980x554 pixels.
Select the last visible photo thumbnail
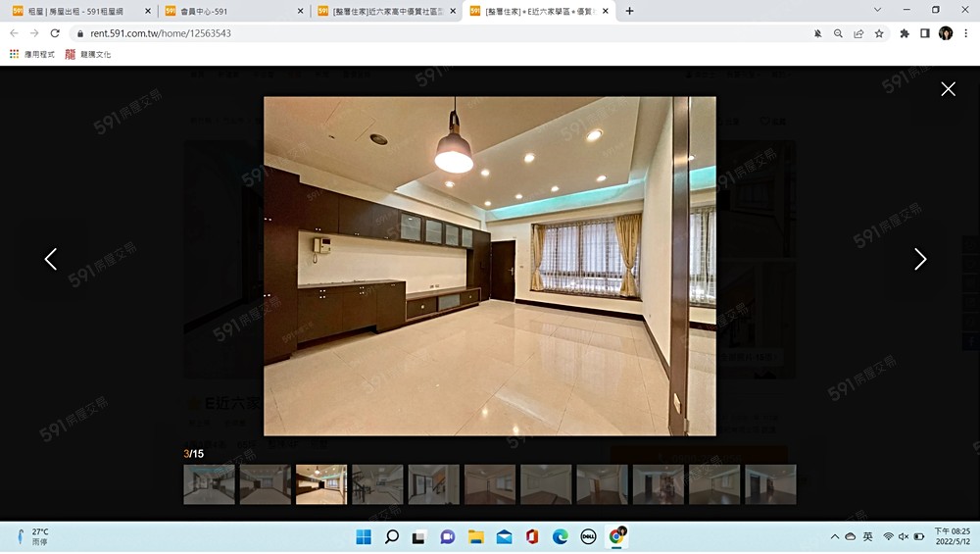[x=770, y=484]
